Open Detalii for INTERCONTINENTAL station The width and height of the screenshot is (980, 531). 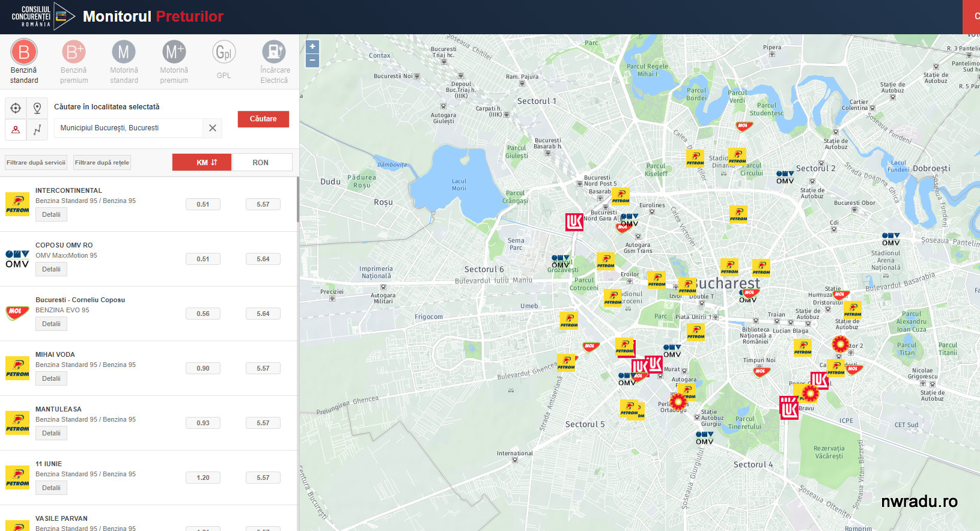51,214
